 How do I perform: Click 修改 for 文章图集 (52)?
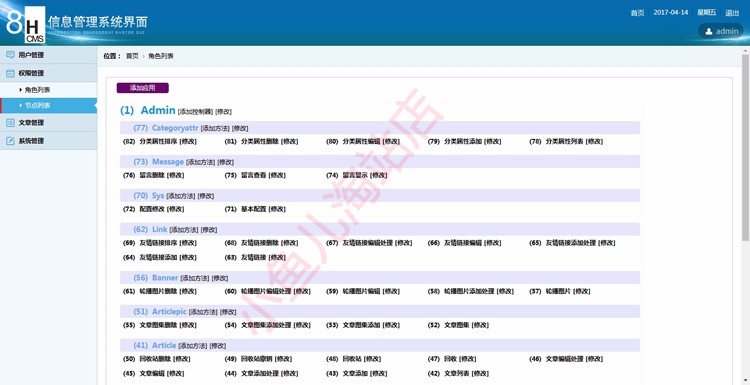pyautogui.click(x=480, y=325)
